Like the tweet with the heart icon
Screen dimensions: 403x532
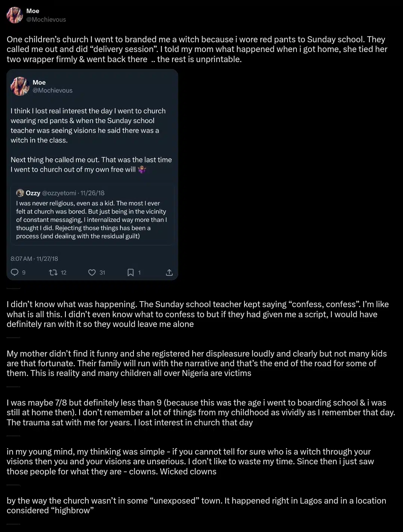[x=92, y=272]
